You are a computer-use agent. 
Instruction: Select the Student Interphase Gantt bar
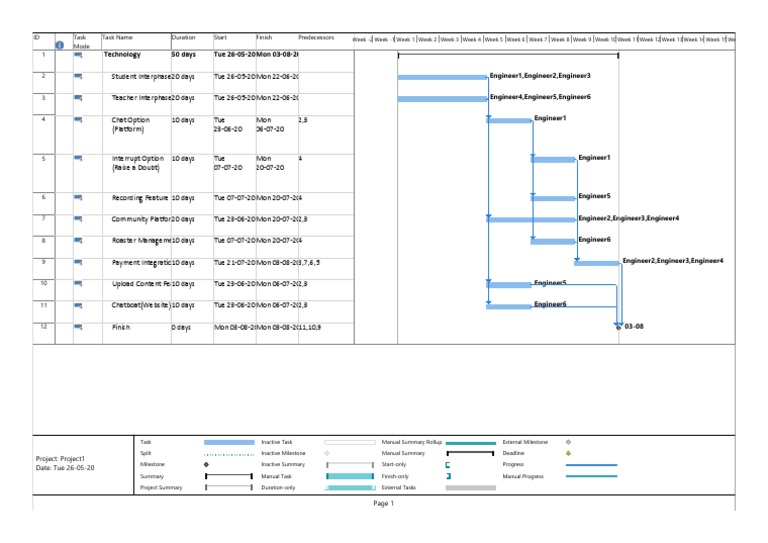(443, 77)
